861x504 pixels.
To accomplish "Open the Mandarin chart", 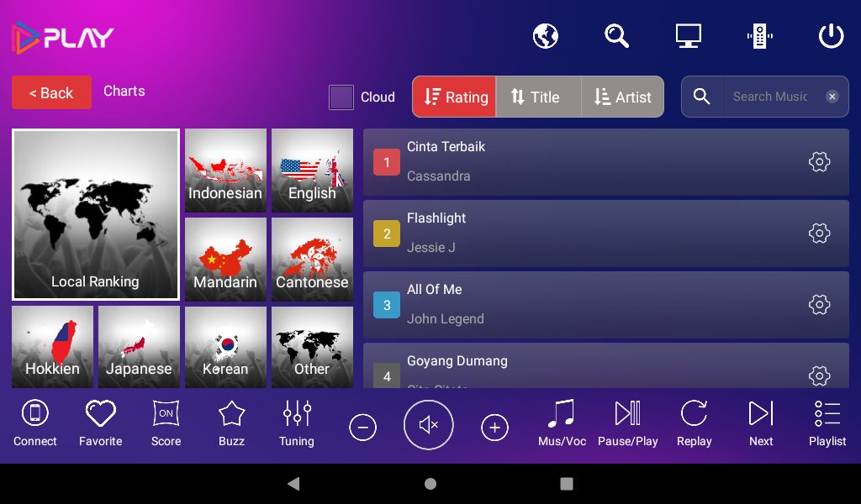I will (x=225, y=260).
